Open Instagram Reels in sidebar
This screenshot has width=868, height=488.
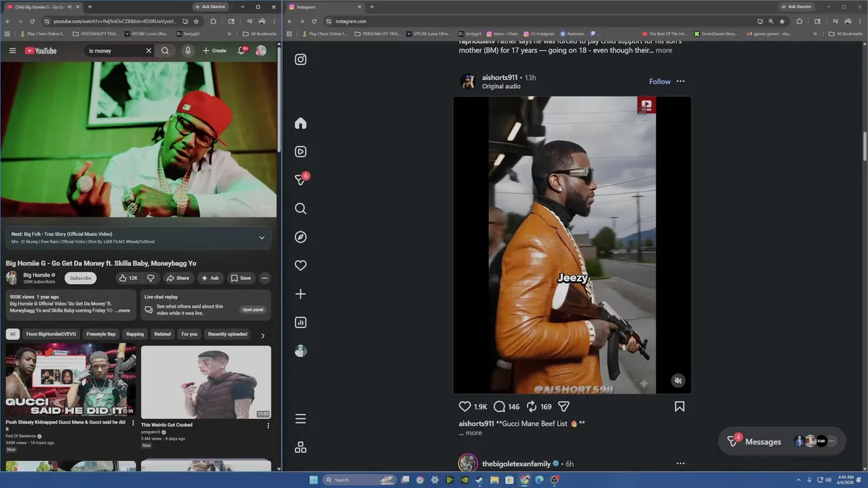click(300, 152)
